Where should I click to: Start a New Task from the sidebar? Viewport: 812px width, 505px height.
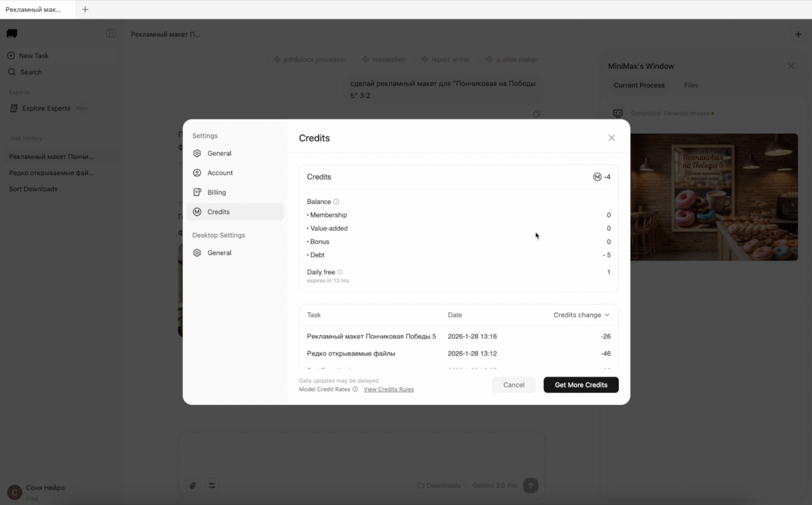point(33,56)
